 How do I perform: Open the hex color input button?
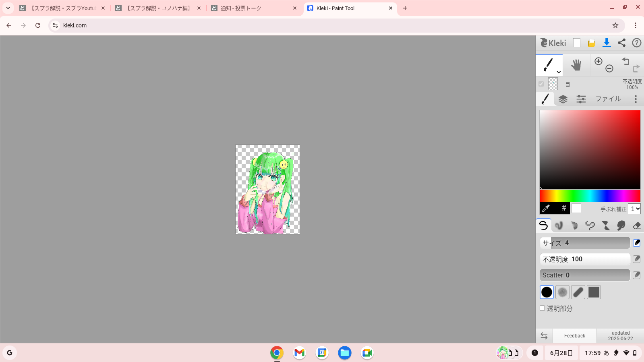coord(563,208)
